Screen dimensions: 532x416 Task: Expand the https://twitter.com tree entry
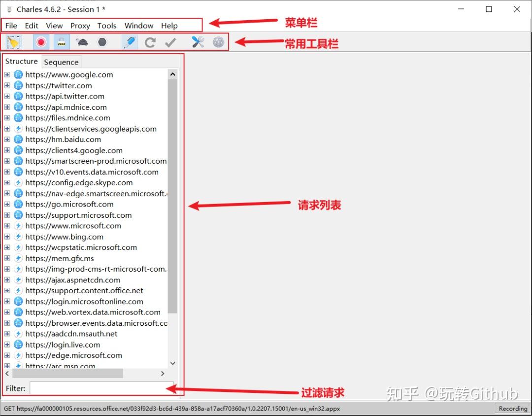click(7, 85)
